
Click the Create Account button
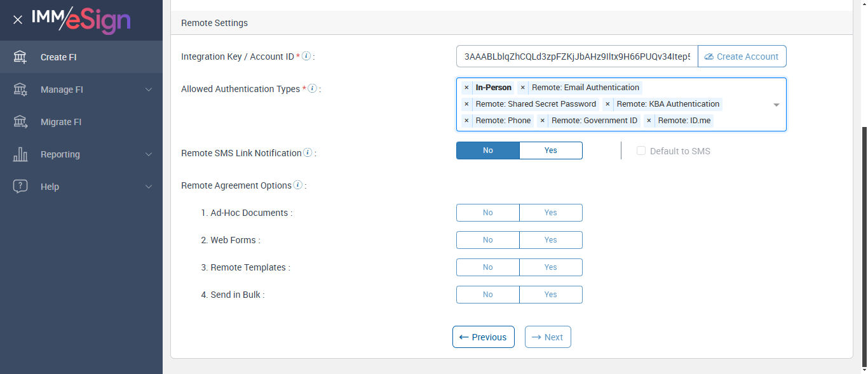(x=742, y=57)
